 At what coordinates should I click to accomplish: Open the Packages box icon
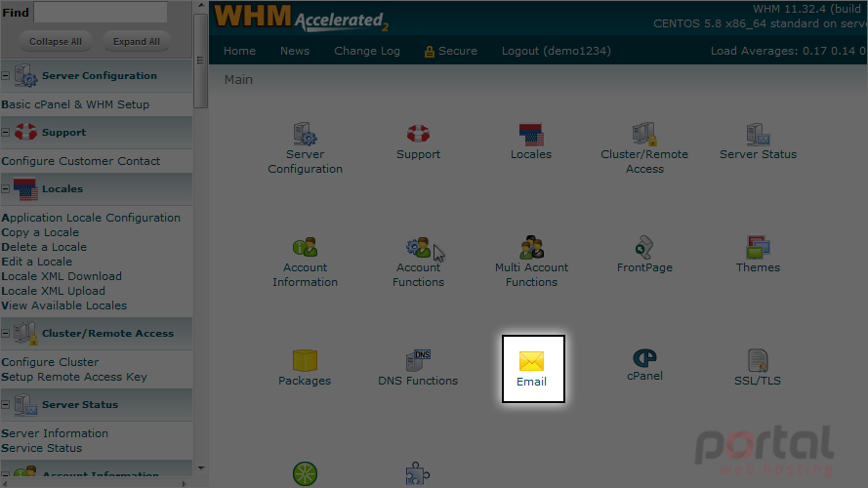pos(305,360)
